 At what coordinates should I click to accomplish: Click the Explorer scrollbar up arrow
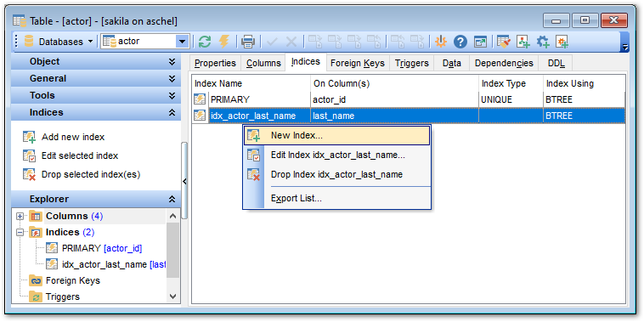[x=173, y=216]
